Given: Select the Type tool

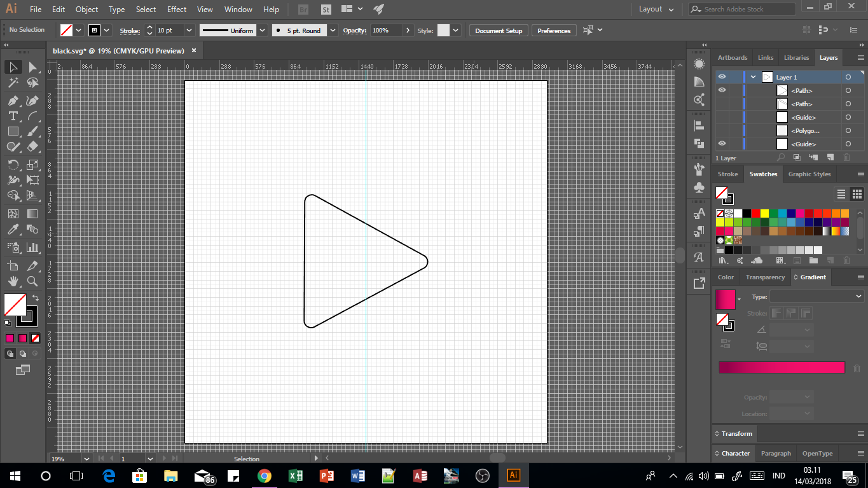Looking at the screenshot, I should click(x=13, y=116).
